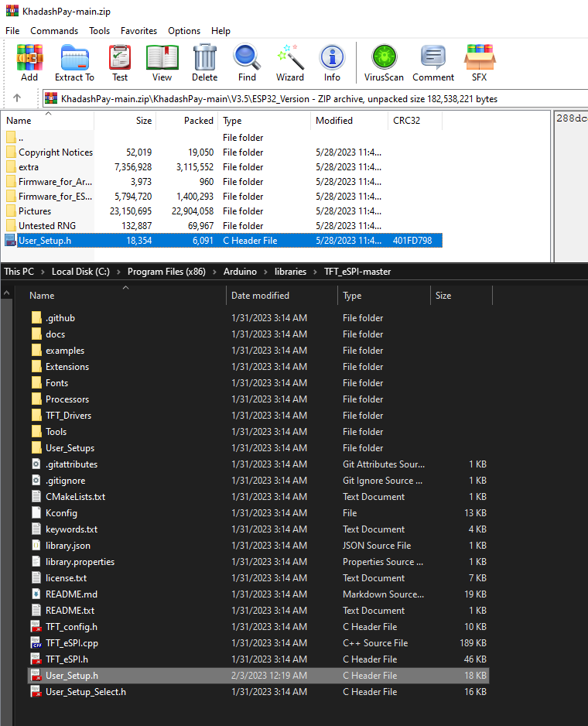Click the README.md file icon
Viewport: 588px width, 726px height.
pos(36,594)
